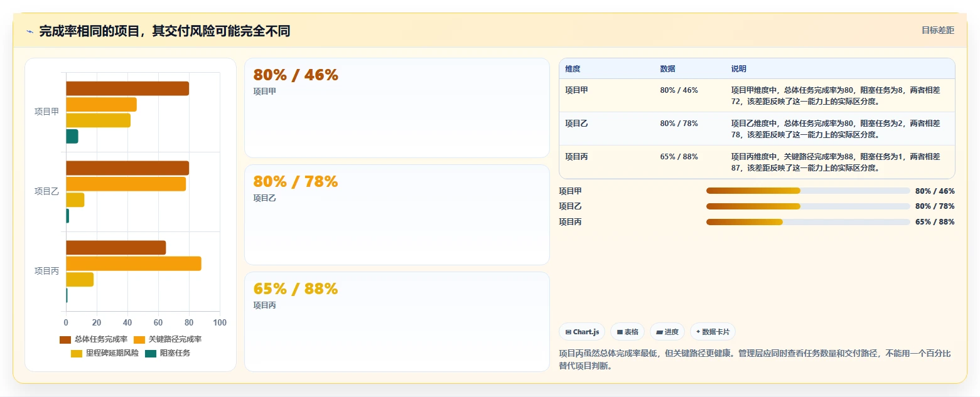
Task: Open the 65% / 88% data card value
Action: [296, 289]
